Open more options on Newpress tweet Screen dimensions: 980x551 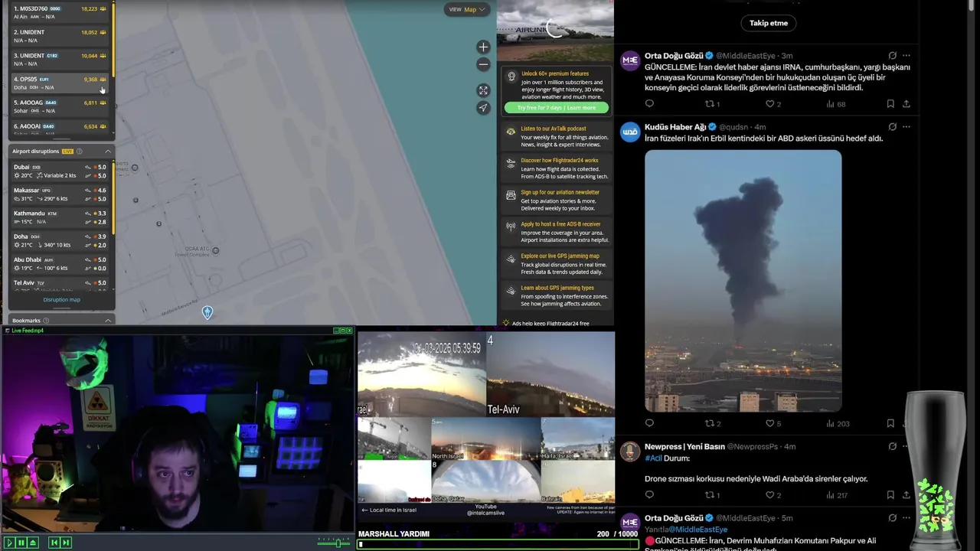tap(906, 446)
